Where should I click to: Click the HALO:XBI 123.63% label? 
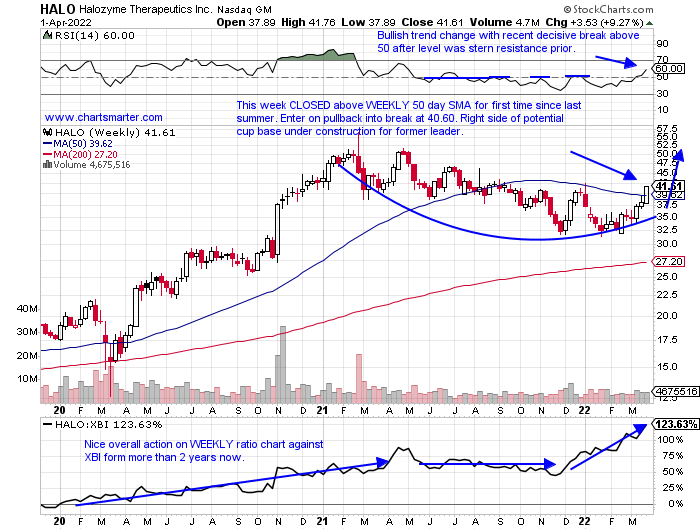[108, 424]
